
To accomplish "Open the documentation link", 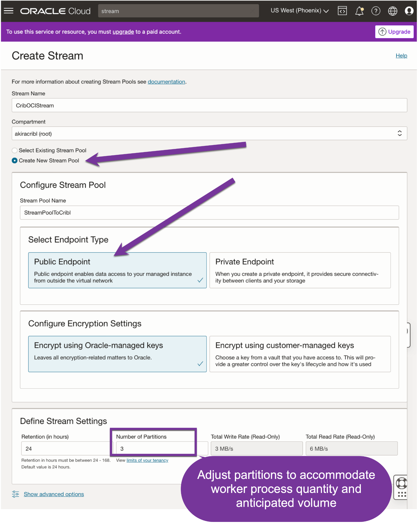I will point(166,82).
